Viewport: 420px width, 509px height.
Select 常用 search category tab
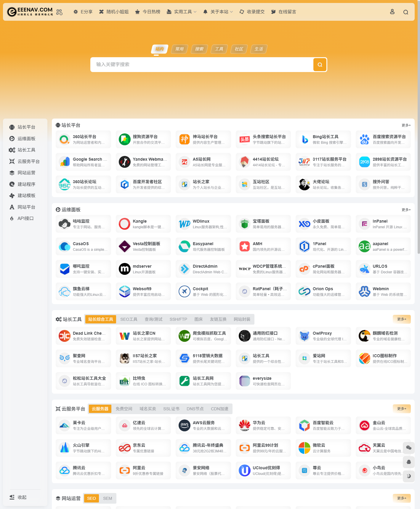click(179, 49)
